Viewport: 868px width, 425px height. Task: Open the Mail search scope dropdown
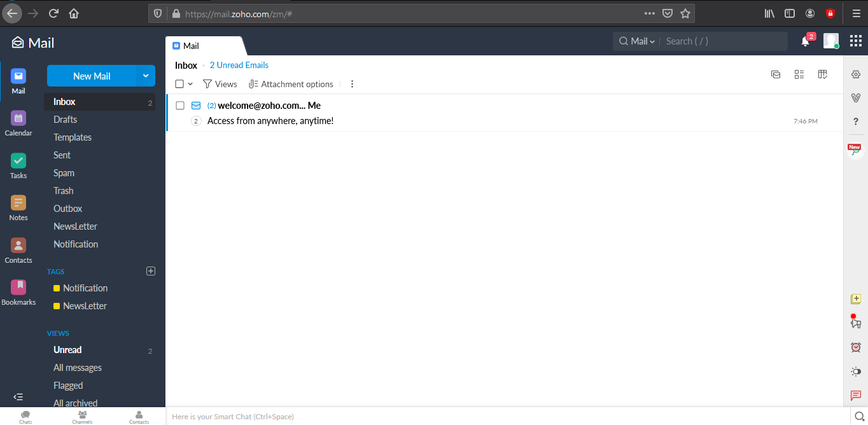(x=637, y=41)
